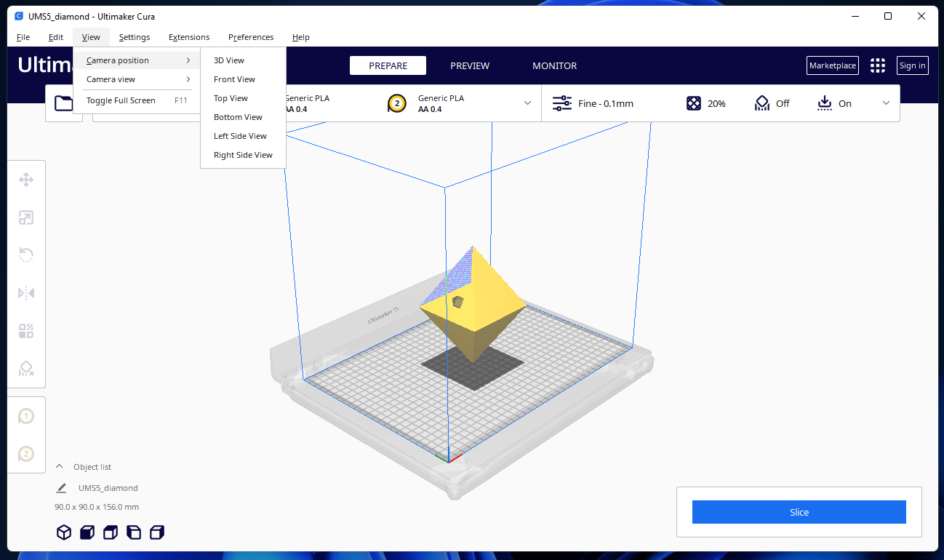The height and width of the screenshot is (560, 944).
Task: Click the diamond model in viewport
Action: click(x=473, y=305)
